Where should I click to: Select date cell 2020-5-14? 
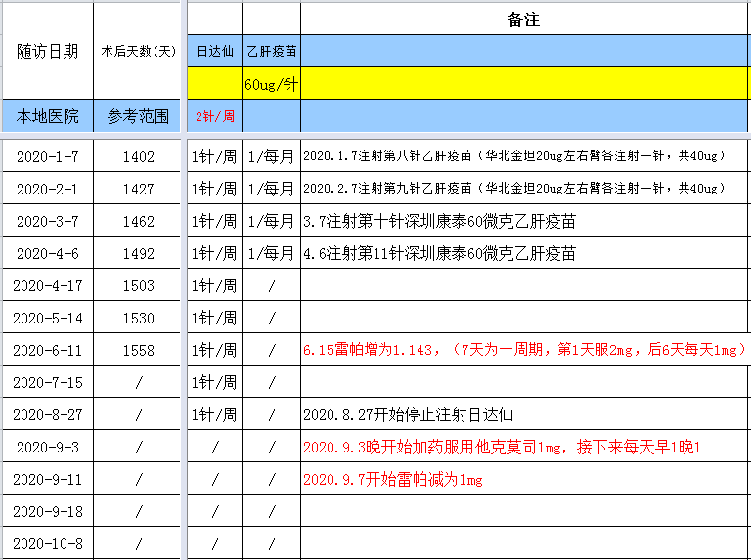47,318
